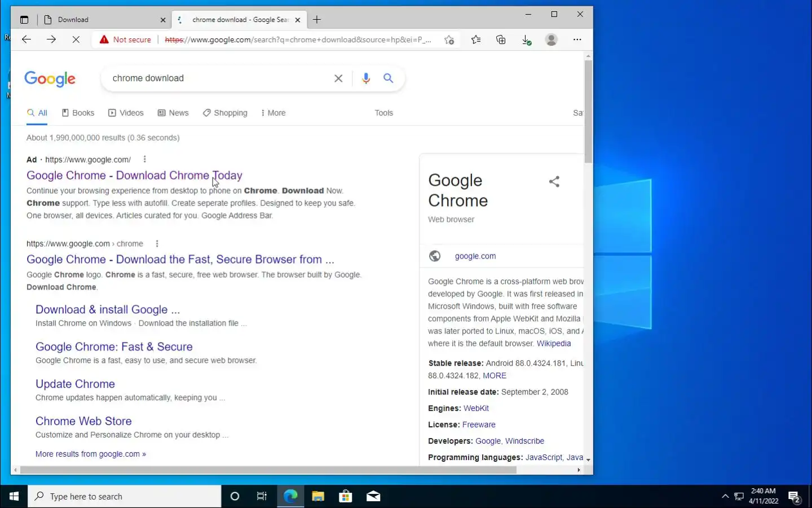Switch to Videos results

126,113
